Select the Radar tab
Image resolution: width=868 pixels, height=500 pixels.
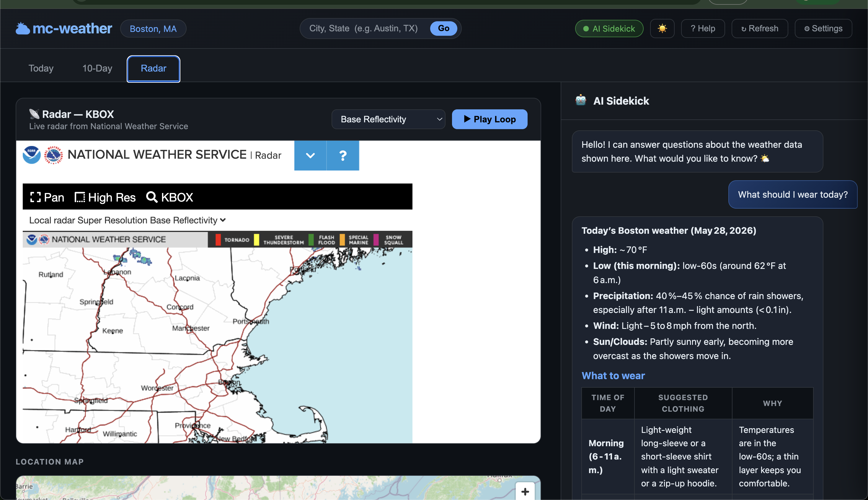(153, 68)
